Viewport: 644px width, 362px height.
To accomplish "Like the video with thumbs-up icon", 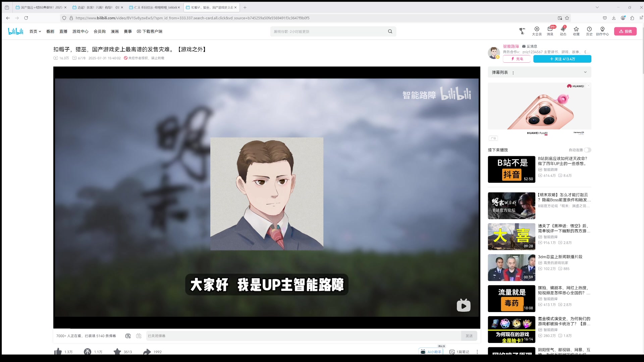I will tap(58, 352).
